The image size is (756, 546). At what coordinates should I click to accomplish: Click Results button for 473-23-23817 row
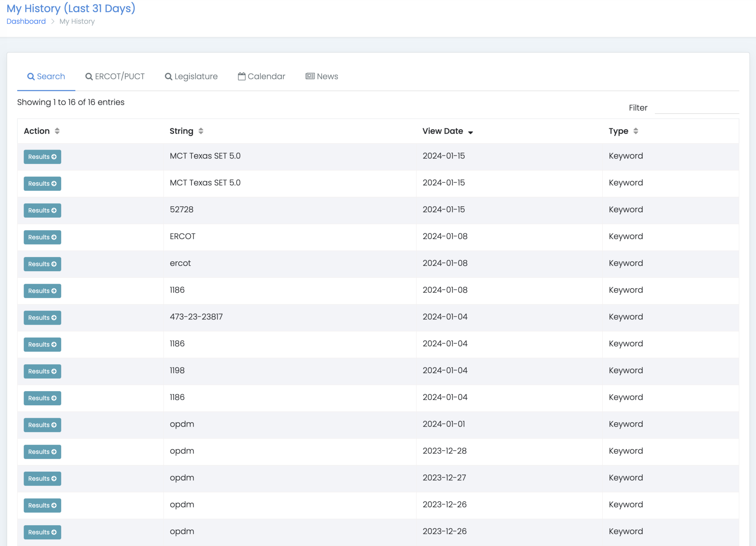click(x=42, y=318)
